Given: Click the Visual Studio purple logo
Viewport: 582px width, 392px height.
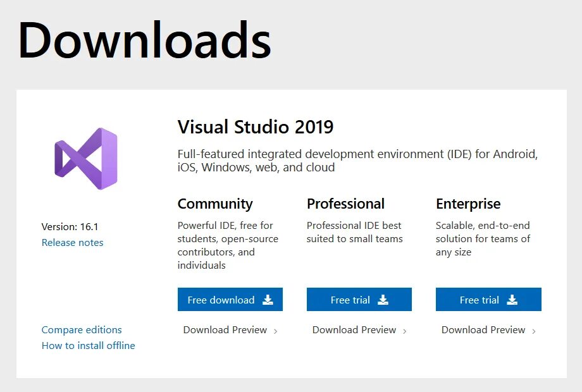Looking at the screenshot, I should tap(86, 158).
